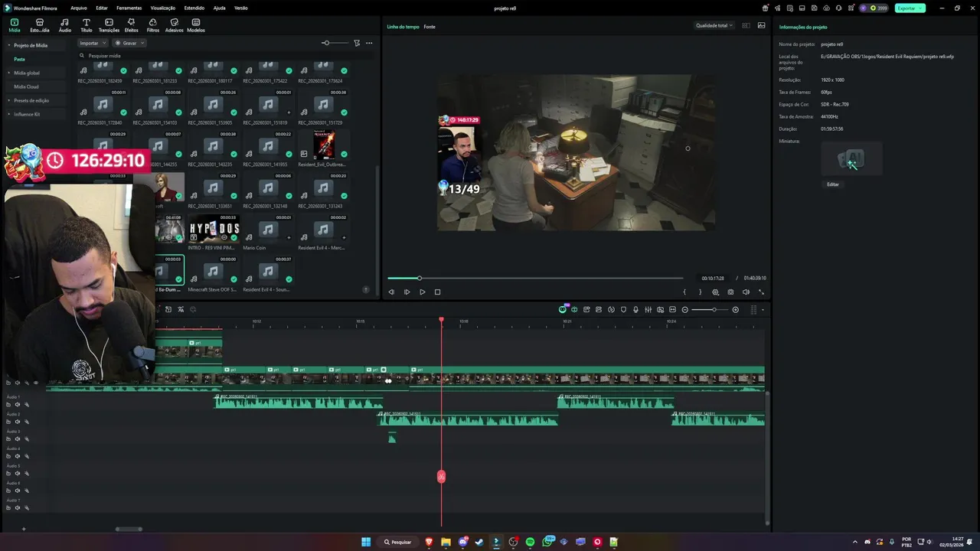Image resolution: width=980 pixels, height=551 pixels.
Task: Open the Visualização menu
Action: [163, 8]
